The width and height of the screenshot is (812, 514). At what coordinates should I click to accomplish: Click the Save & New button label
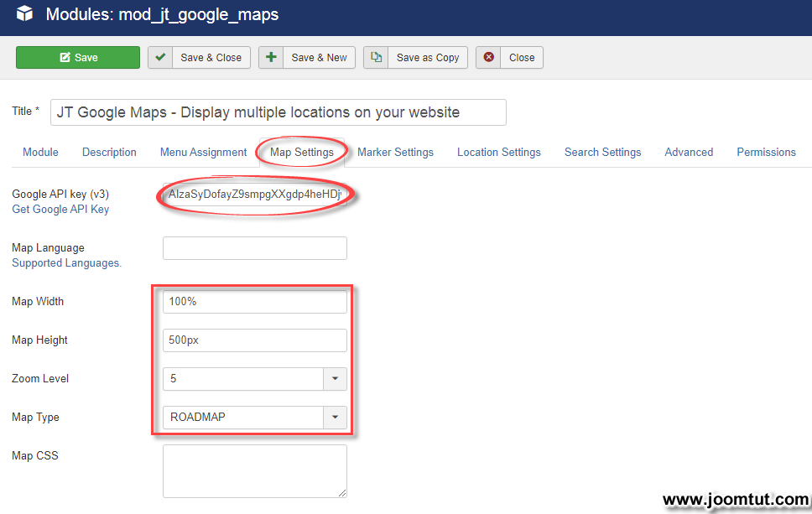tap(319, 58)
